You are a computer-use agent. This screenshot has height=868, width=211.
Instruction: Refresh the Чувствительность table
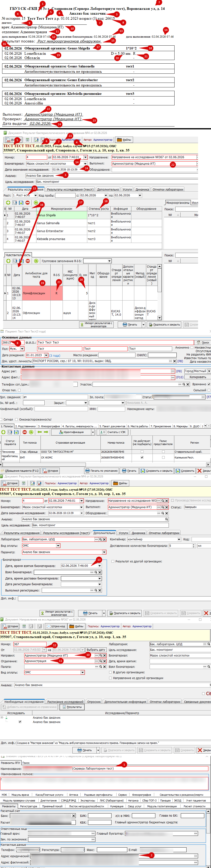(36, 261)
